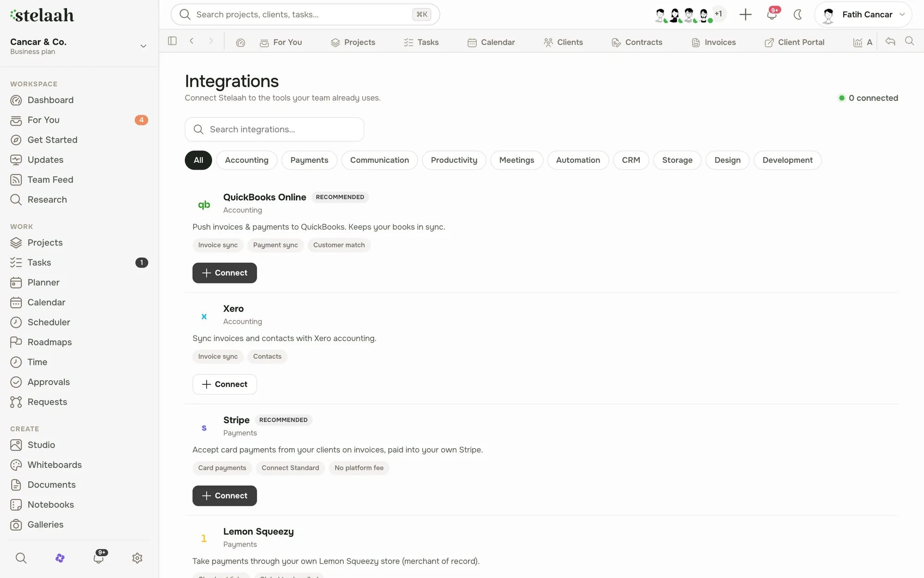Click the global search projects field
Screen dimensions: 924x578
point(305,14)
